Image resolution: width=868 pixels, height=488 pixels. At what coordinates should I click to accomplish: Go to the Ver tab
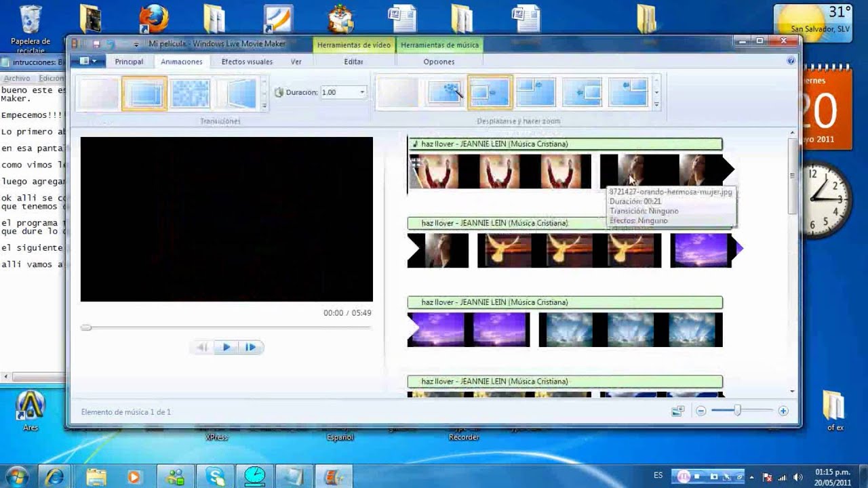click(x=296, y=62)
